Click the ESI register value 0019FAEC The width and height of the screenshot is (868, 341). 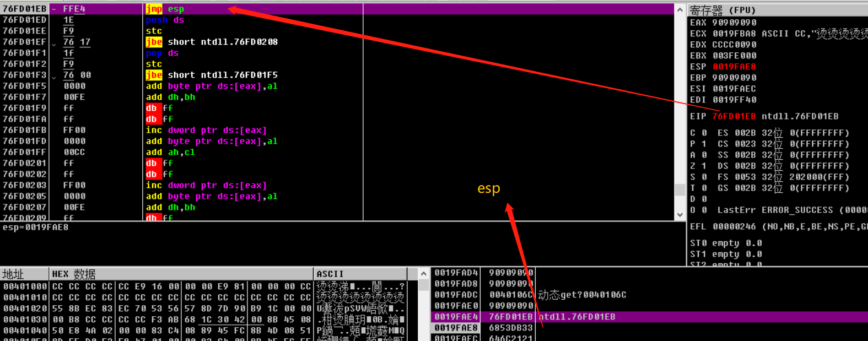(x=734, y=89)
